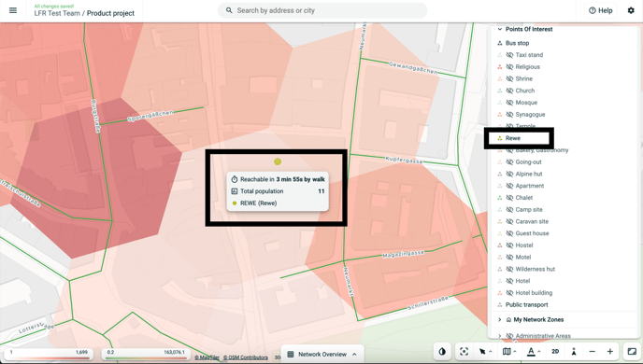Viewport: 643px width, 364px height.
Task: Show the Synagogue layer
Action: point(509,114)
